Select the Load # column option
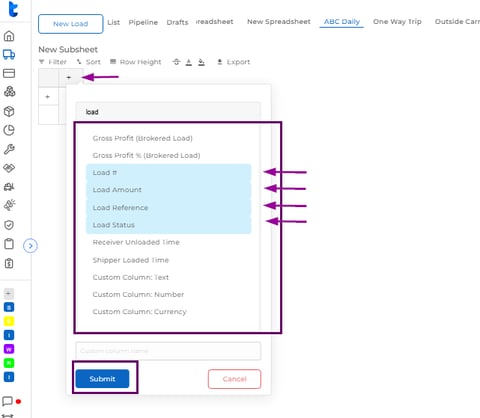The image size is (480, 418). (168, 173)
